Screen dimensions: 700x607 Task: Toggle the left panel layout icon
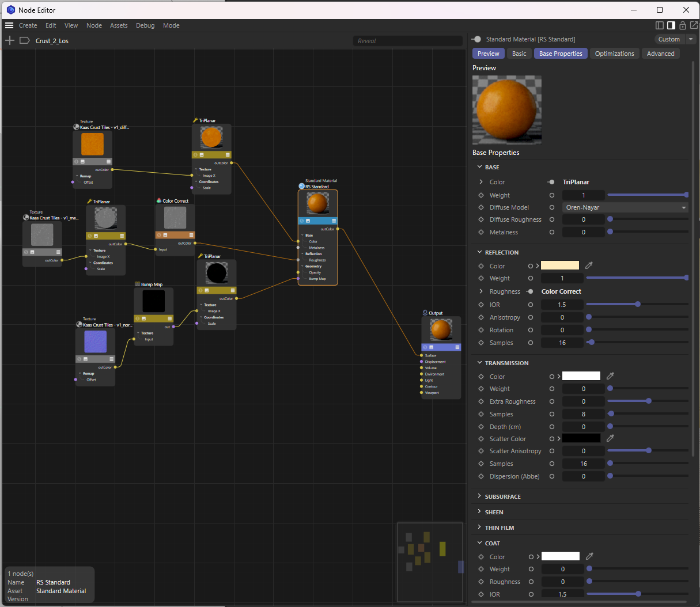click(660, 25)
